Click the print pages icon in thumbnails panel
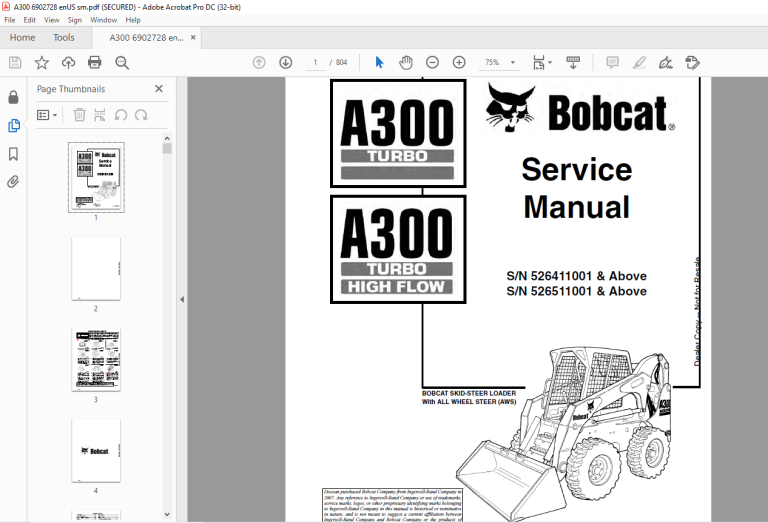 (x=99, y=115)
